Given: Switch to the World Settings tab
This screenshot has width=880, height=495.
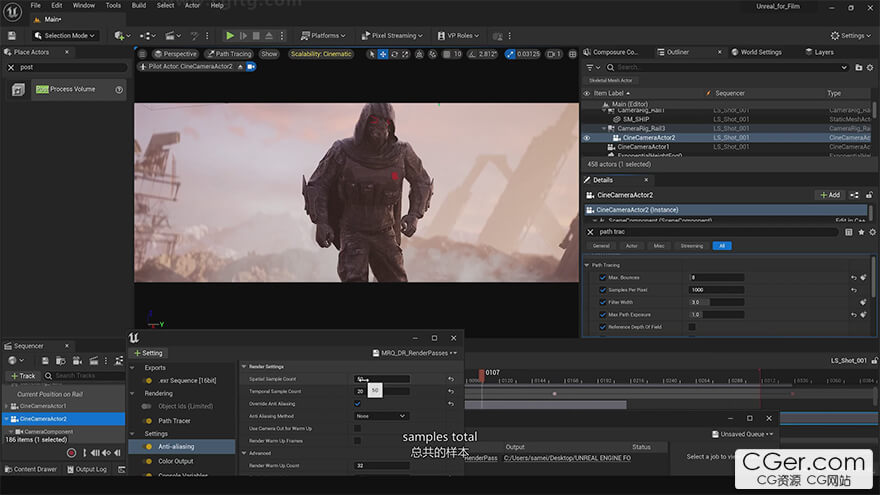Looking at the screenshot, I should click(761, 52).
